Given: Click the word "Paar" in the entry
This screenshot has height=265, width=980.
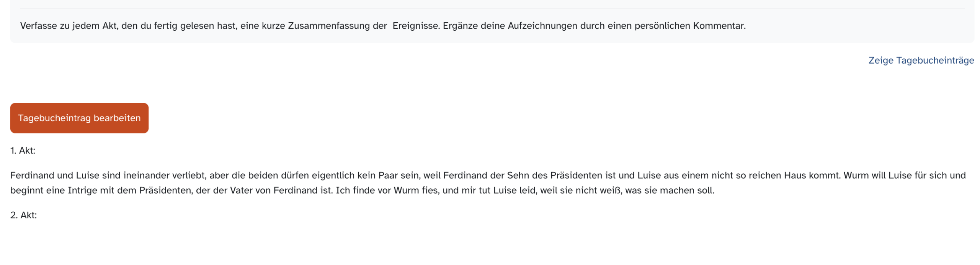Looking at the screenshot, I should pyautogui.click(x=387, y=175).
